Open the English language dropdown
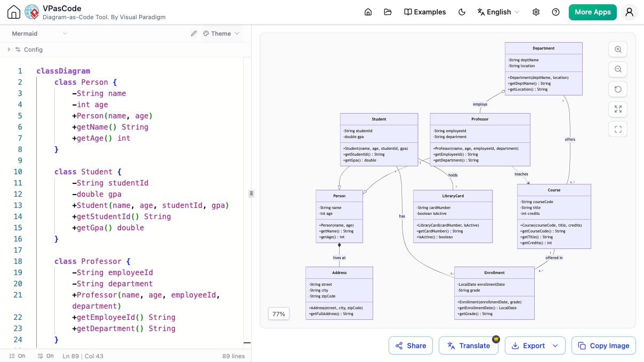644x362 pixels. point(498,12)
